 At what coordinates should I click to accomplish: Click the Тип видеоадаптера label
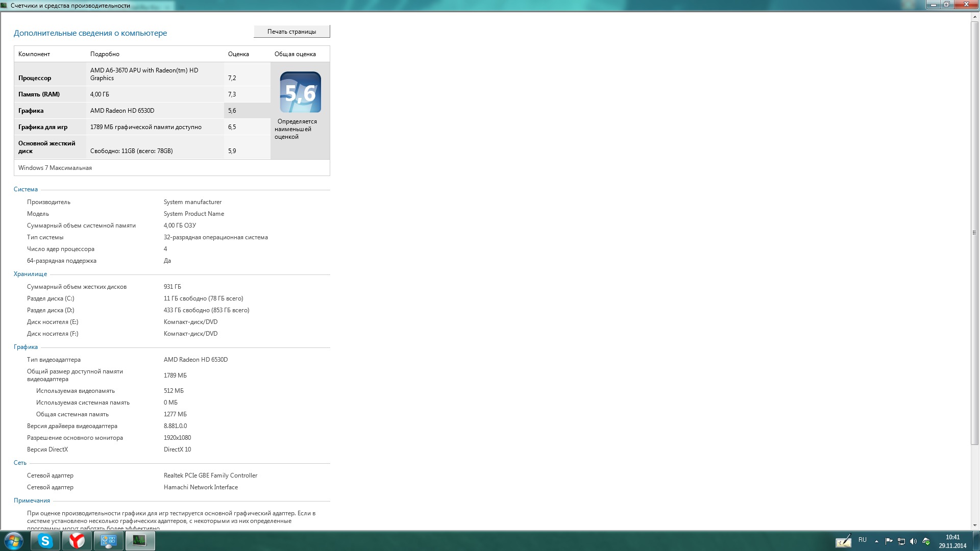coord(54,360)
